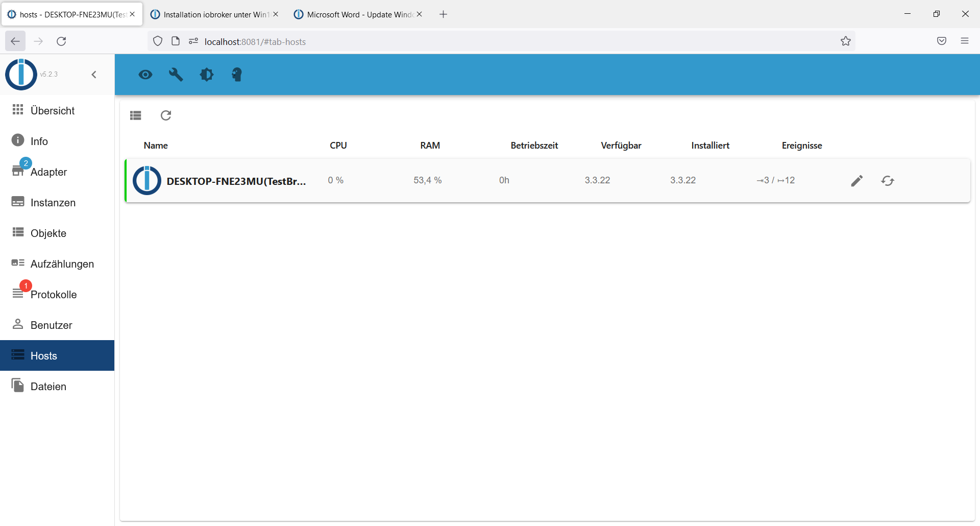Click the Ereignisse value for the host
The image size is (980, 526).
pyautogui.click(x=776, y=180)
